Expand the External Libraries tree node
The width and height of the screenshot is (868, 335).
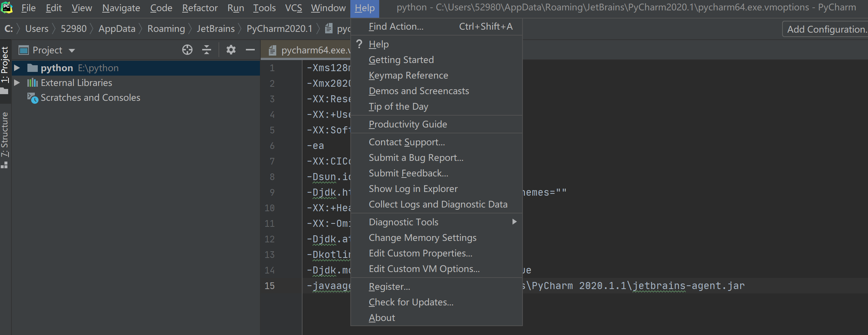pos(17,83)
